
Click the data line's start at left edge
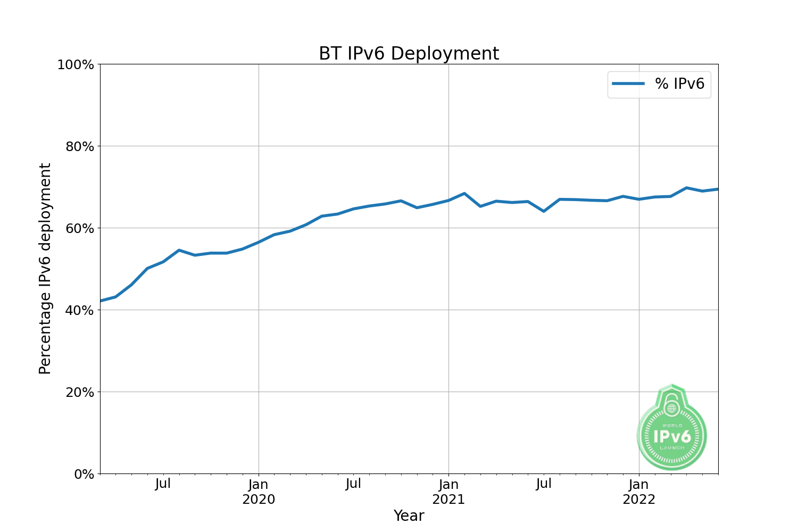(102, 301)
